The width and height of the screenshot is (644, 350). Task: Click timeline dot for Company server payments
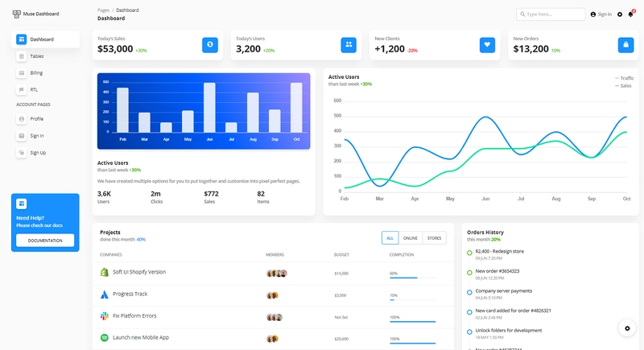pos(469,292)
